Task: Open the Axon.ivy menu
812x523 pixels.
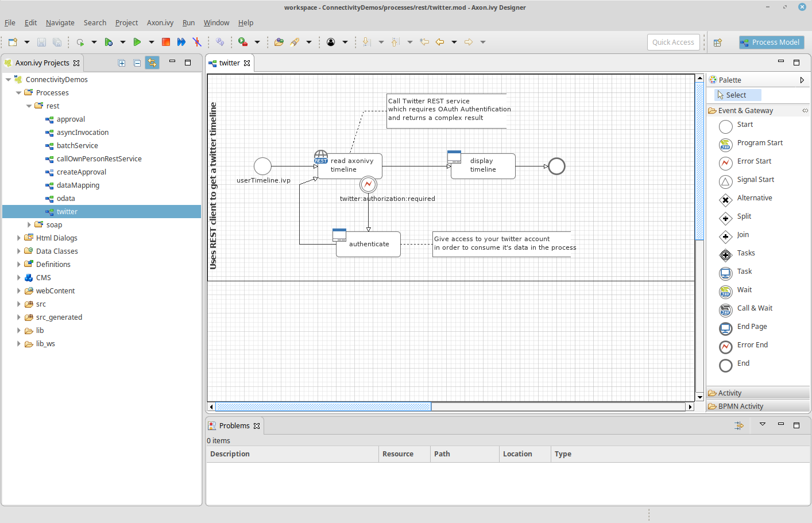Action: 160,23
